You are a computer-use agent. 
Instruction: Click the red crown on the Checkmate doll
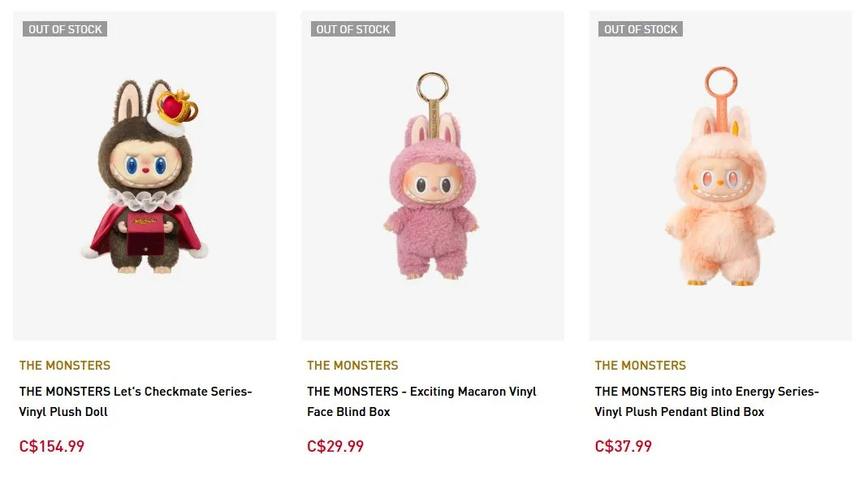(x=177, y=106)
